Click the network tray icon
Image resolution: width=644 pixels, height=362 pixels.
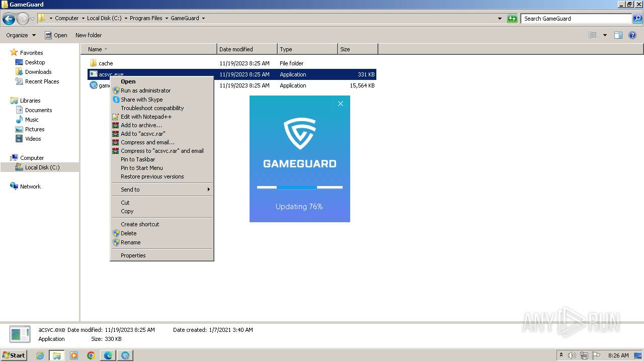[584, 355]
